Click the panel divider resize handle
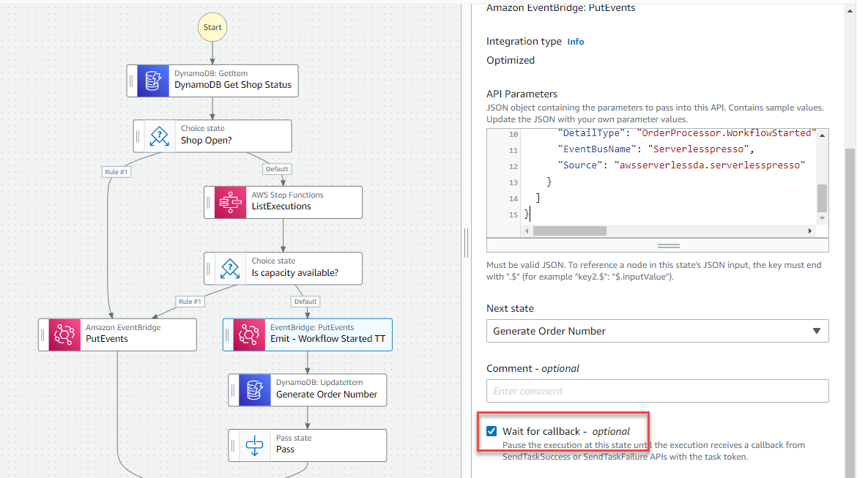The height and width of the screenshot is (478, 868). pyautogui.click(x=466, y=243)
